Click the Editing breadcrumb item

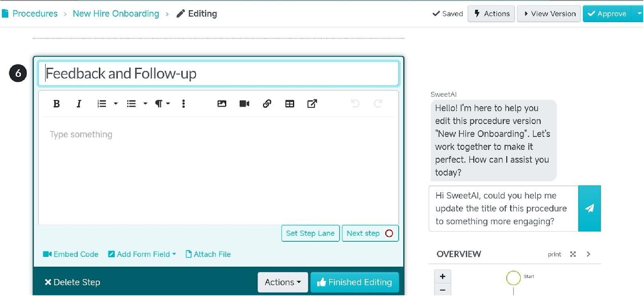pyautogui.click(x=197, y=13)
